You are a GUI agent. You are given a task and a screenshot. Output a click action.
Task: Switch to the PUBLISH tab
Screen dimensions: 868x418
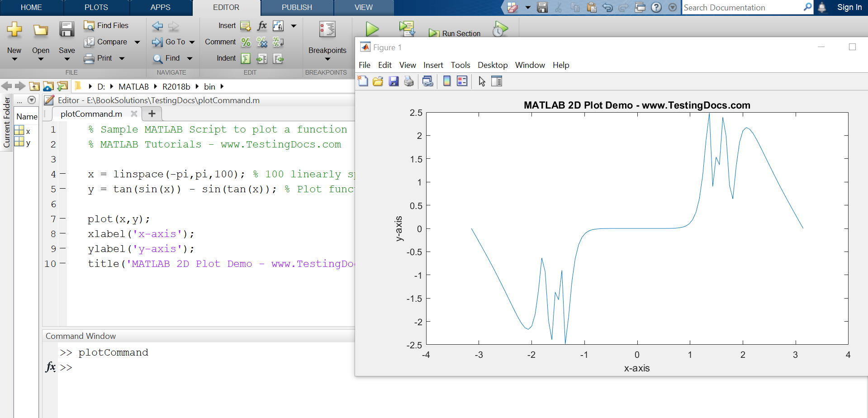pos(297,8)
